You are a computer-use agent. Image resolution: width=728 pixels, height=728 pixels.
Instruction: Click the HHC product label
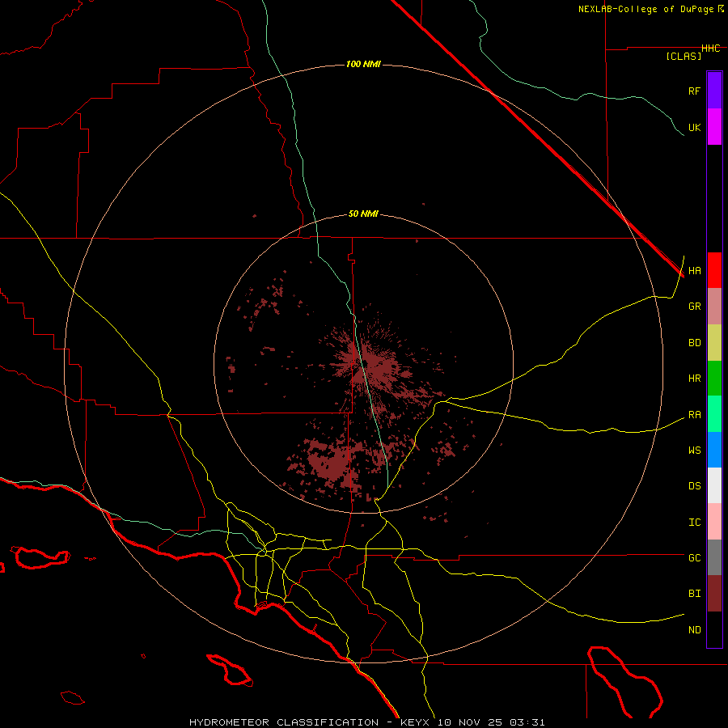click(710, 49)
